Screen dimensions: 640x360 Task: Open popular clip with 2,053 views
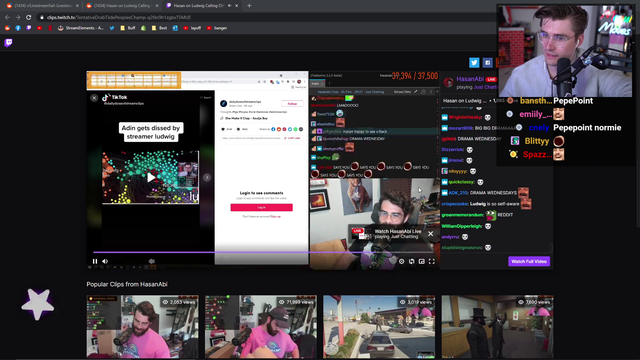coord(142,327)
